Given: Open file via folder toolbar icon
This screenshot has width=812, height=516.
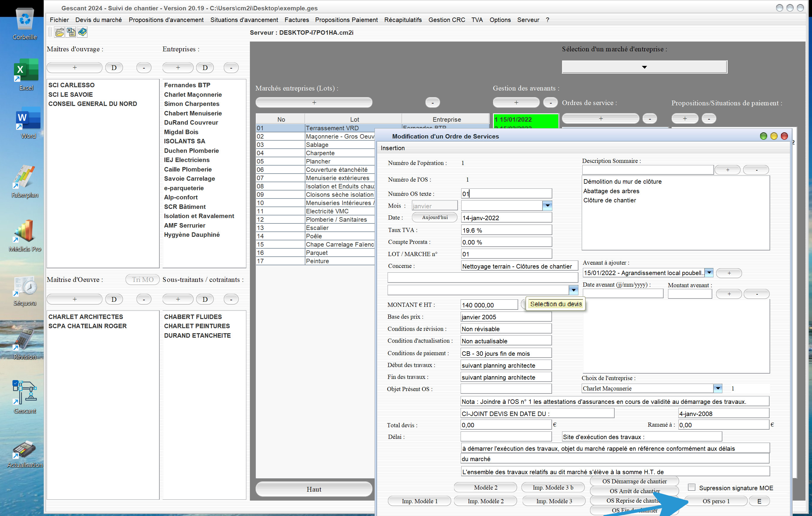Looking at the screenshot, I should [x=60, y=32].
